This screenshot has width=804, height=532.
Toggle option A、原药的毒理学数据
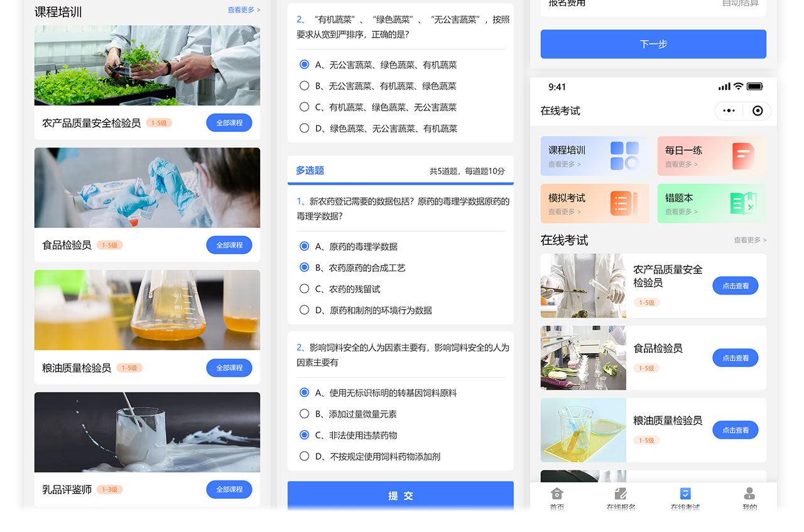pos(349,246)
